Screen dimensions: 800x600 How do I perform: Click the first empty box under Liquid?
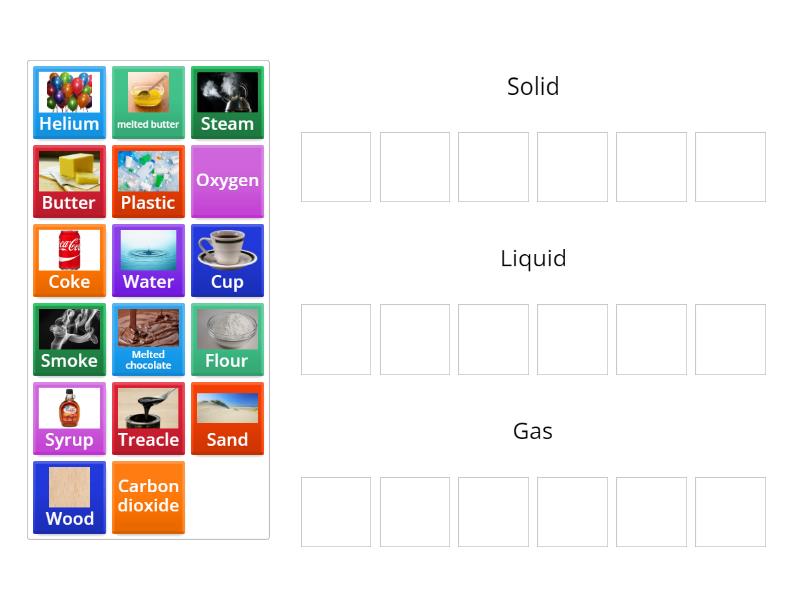(336, 339)
